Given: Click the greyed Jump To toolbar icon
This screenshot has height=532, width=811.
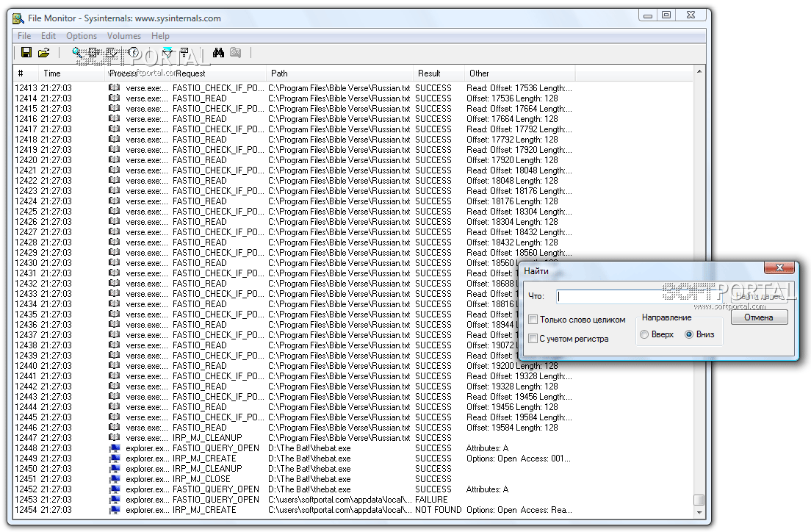Looking at the screenshot, I should (x=235, y=52).
